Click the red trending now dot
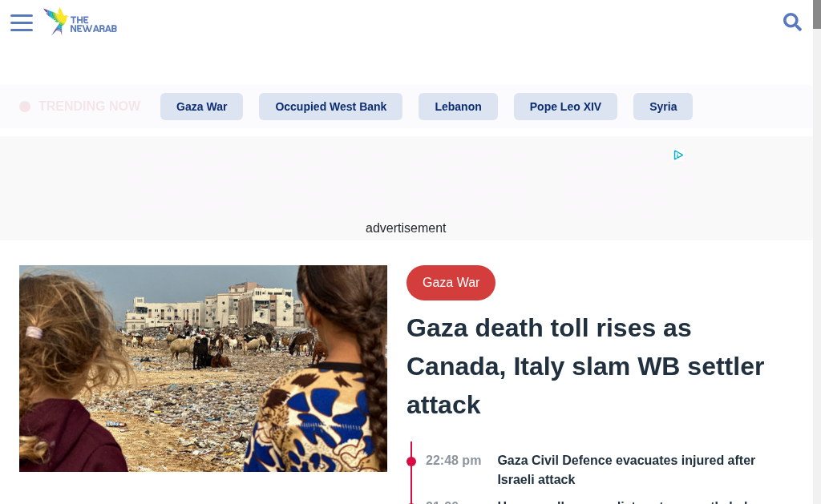 tap(25, 107)
